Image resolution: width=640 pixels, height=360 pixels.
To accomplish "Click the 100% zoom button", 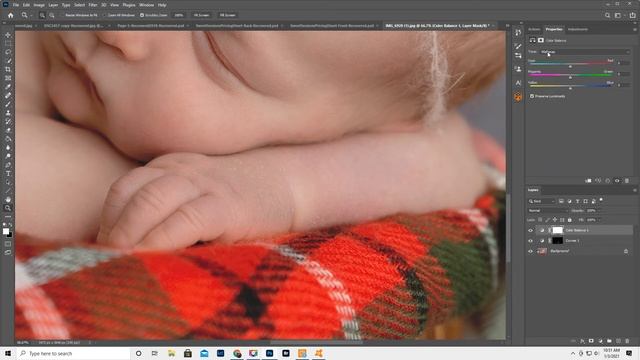I will tap(178, 15).
